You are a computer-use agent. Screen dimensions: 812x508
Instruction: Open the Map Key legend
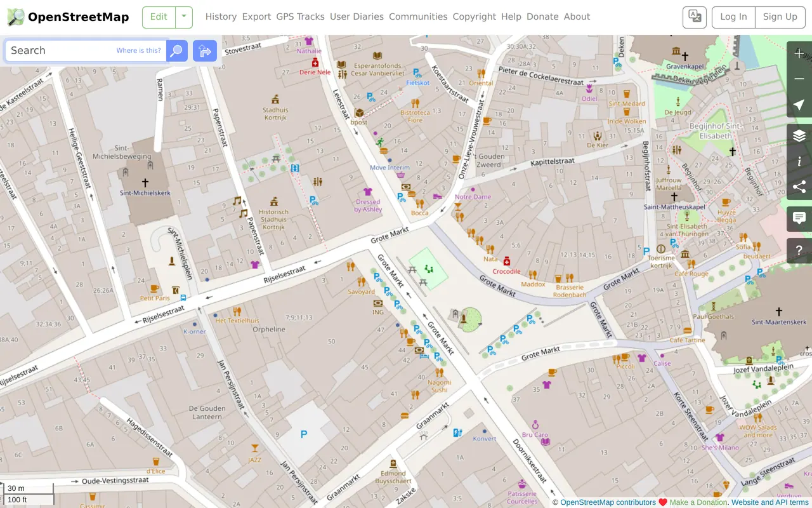(x=799, y=161)
